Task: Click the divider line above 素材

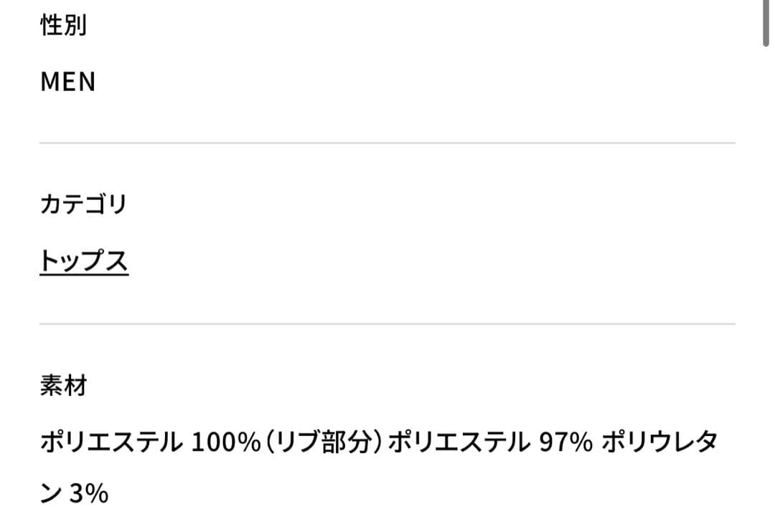Action: click(x=387, y=324)
